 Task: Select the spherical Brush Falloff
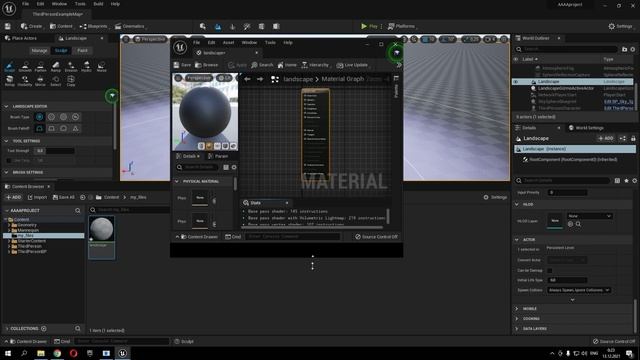[64, 129]
